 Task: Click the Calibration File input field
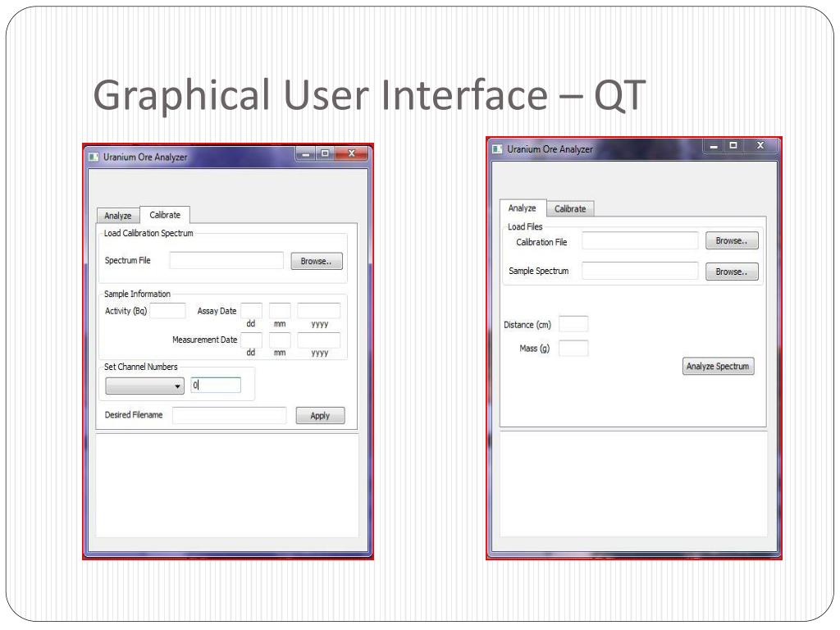[640, 240]
